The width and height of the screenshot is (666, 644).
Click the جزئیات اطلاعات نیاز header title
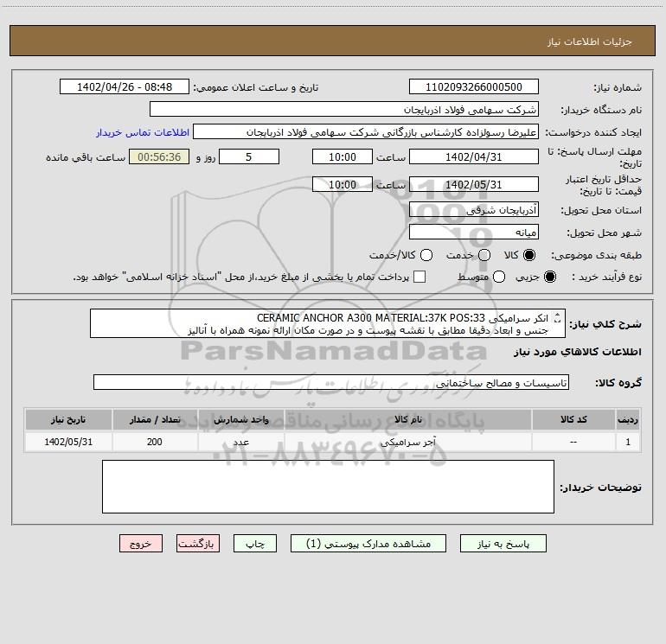tap(589, 41)
